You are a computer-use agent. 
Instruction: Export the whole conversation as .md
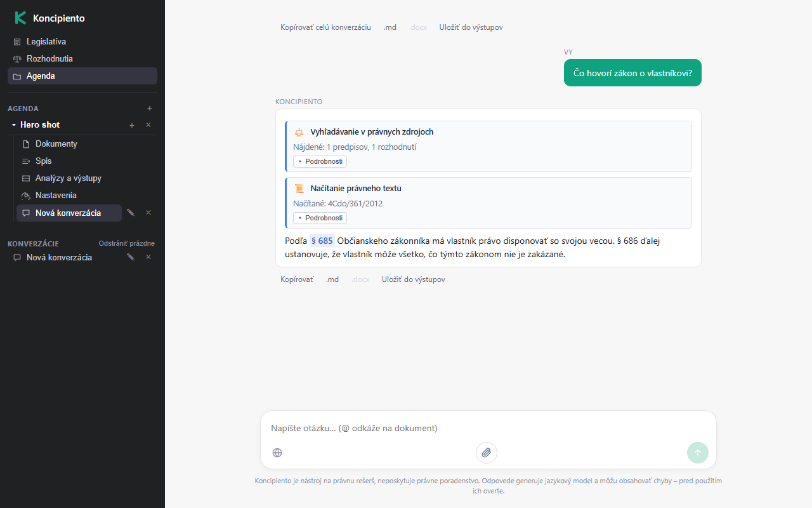390,28
